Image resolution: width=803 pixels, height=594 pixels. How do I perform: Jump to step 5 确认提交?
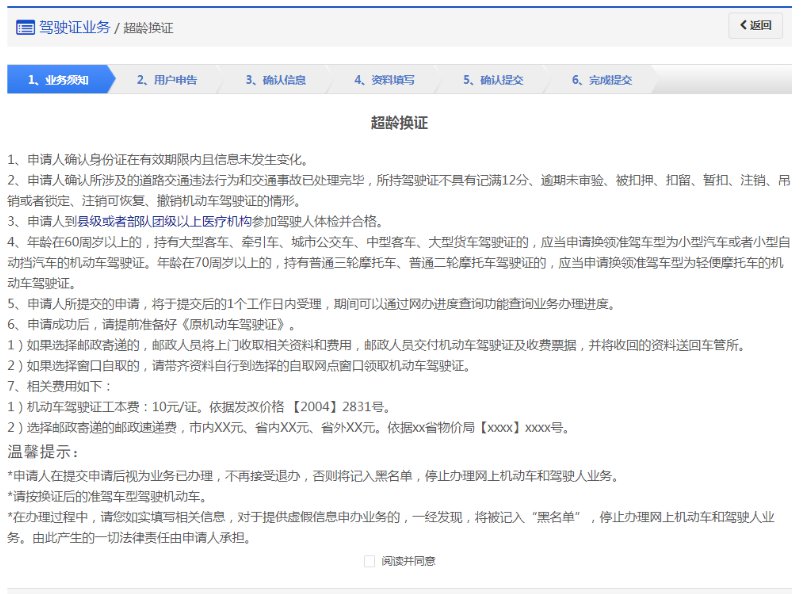tap(493, 80)
